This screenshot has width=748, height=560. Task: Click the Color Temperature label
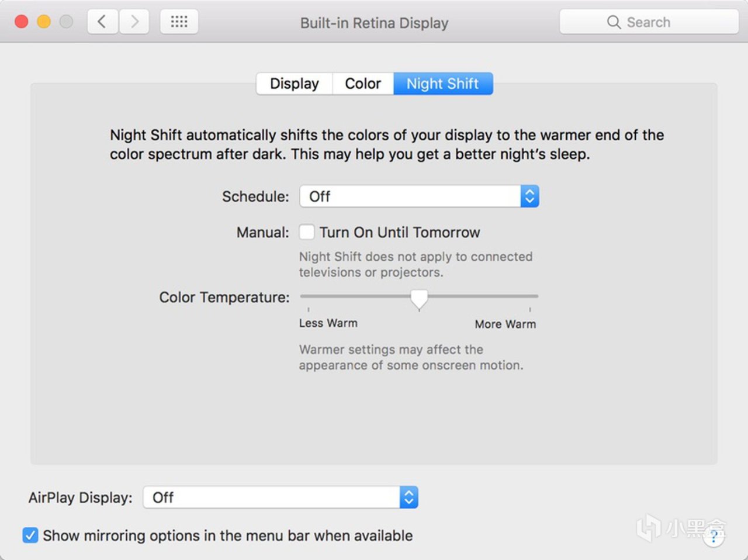point(224,298)
